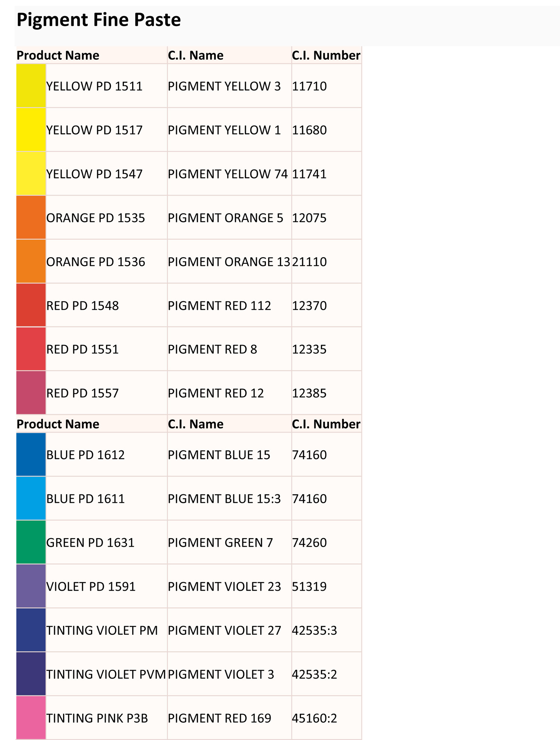Click product name YELLOW PD 1547

tap(94, 174)
